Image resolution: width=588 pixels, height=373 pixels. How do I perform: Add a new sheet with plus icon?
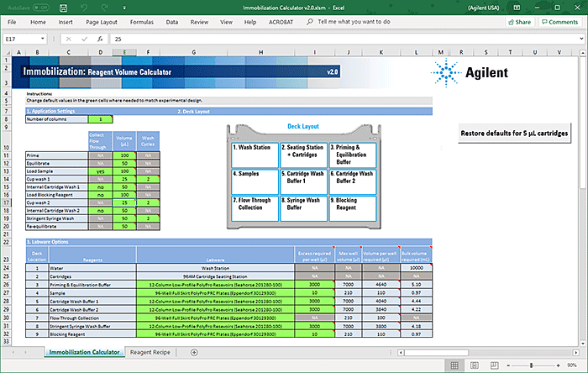click(194, 352)
